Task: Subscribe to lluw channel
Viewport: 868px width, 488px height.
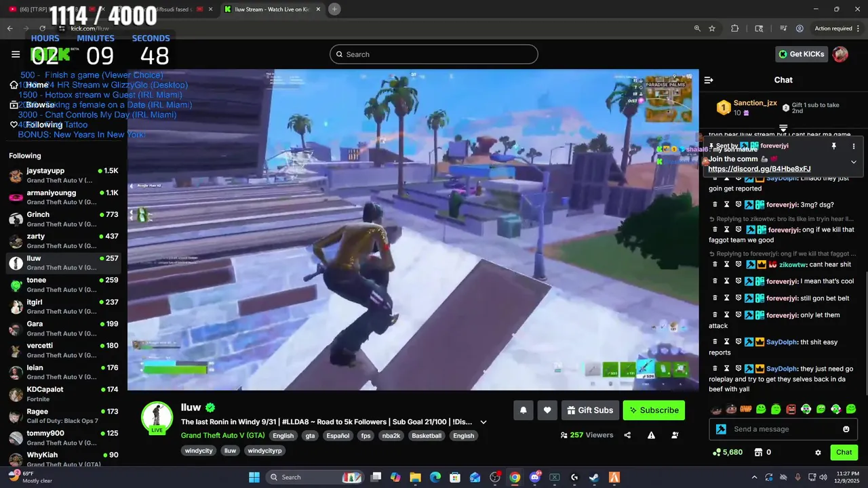Action: pos(654,410)
